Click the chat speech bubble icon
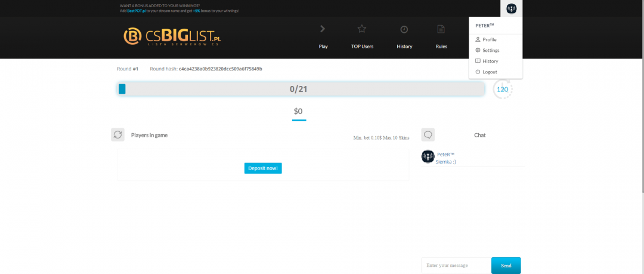644x274 pixels. (x=428, y=135)
